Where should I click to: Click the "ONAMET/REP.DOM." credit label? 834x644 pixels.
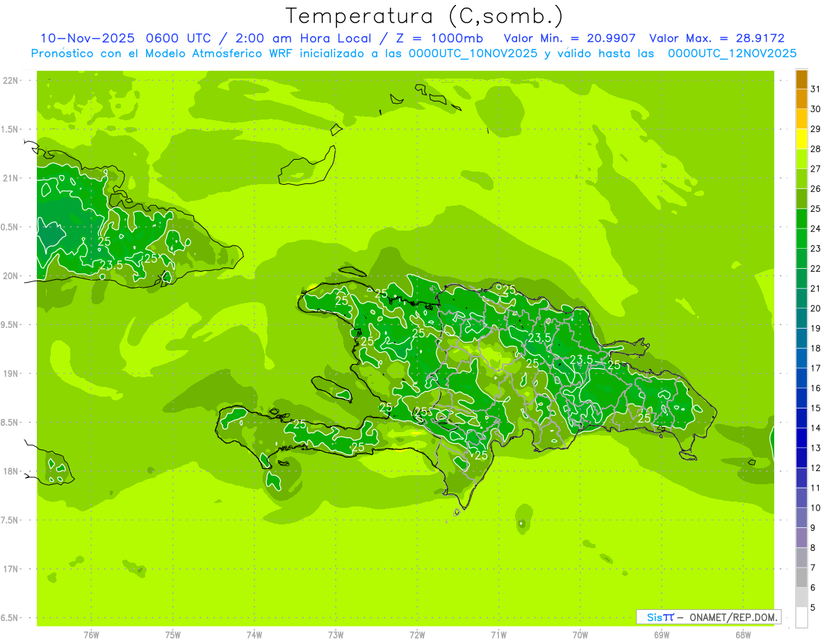[734, 617]
